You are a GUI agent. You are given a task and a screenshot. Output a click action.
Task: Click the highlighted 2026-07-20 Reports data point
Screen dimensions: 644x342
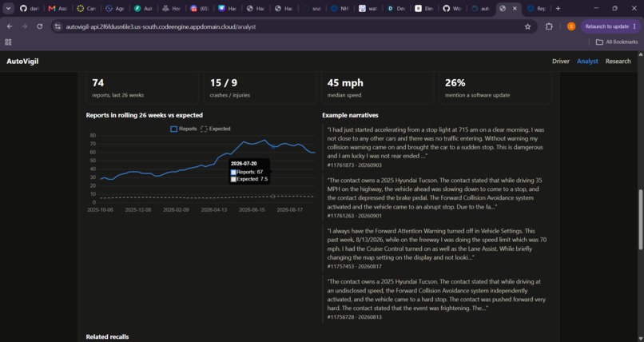point(273,146)
